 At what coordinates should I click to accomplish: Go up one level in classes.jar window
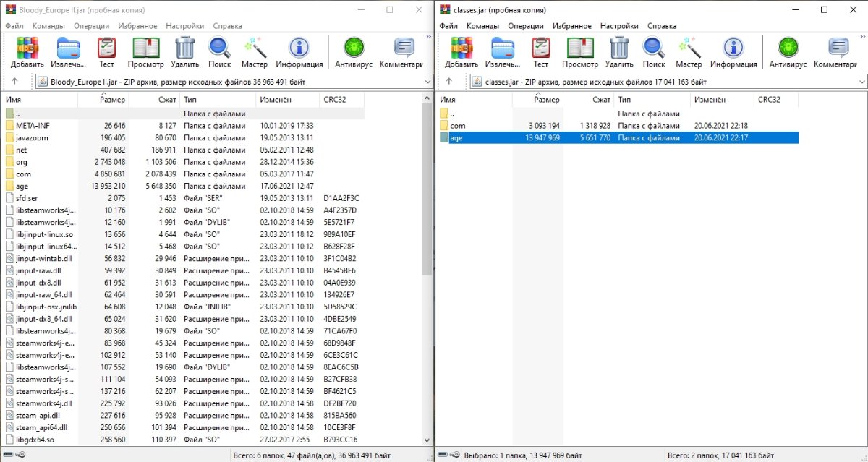pyautogui.click(x=448, y=81)
